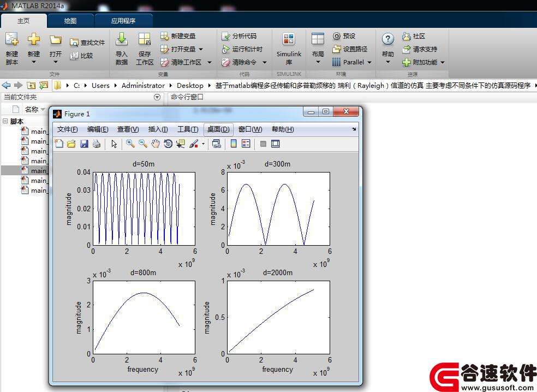Toggle the Data Cursor tool in Figure 1
Screen dimensions: 537x392
[181, 144]
